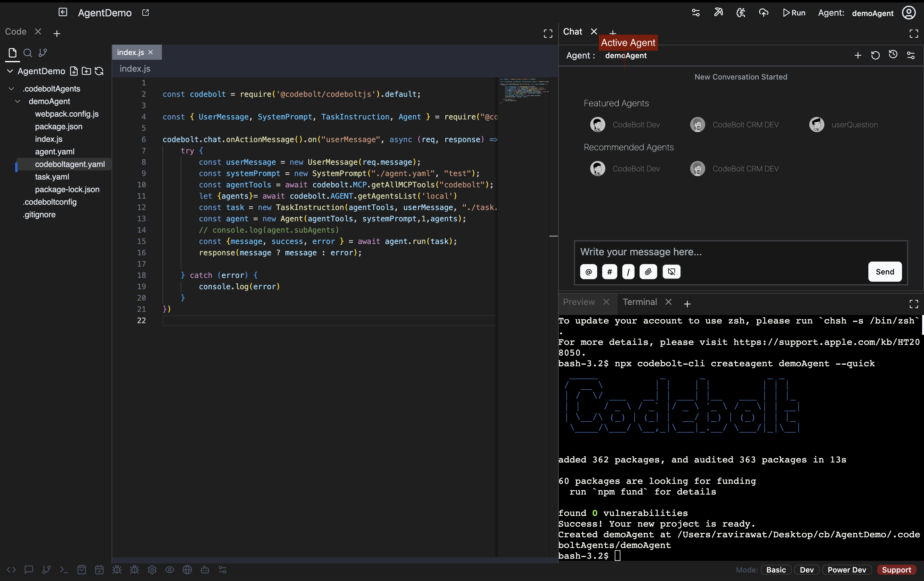
Task: Click the Send button in chat panel
Action: point(884,271)
